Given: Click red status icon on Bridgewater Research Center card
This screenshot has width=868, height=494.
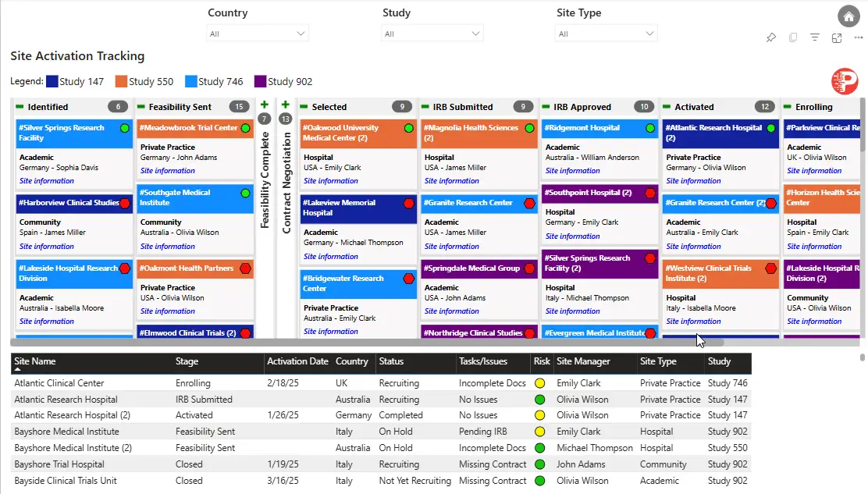Looking at the screenshot, I should (408, 279).
